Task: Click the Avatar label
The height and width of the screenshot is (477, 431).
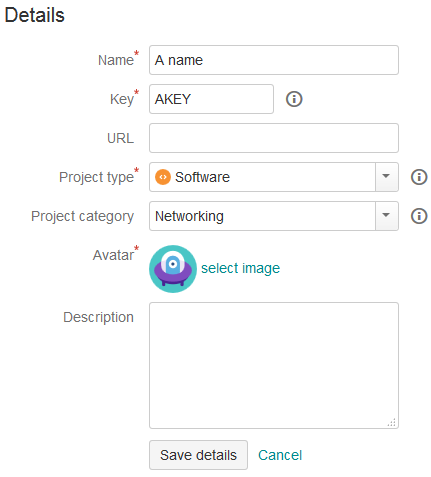Action: (x=113, y=255)
